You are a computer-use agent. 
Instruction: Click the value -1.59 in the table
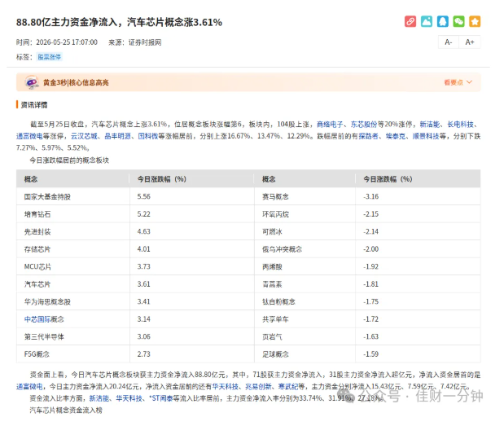(371, 354)
